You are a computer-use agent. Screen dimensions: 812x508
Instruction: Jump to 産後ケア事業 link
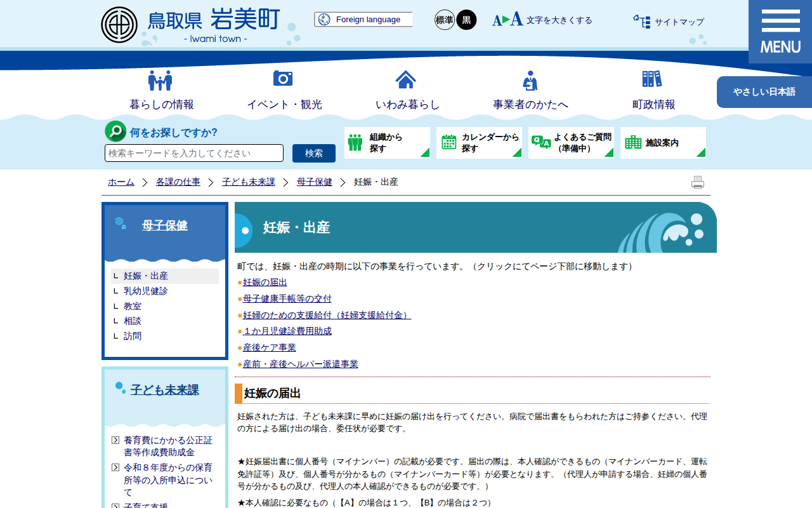[270, 348]
